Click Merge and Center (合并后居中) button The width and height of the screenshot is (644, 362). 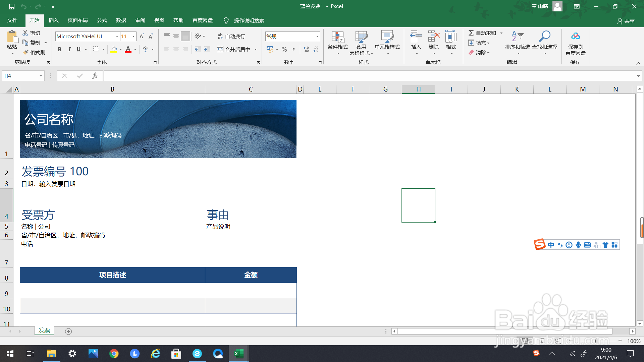234,49
